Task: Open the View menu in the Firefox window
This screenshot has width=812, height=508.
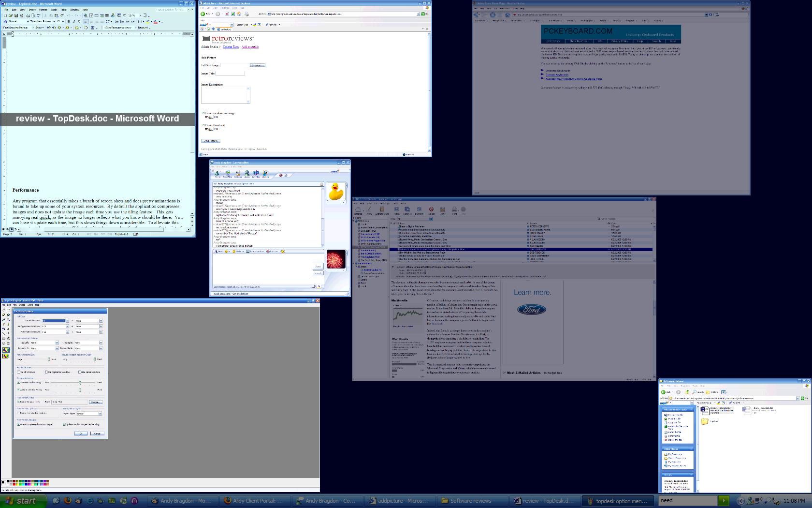Action: point(490,8)
